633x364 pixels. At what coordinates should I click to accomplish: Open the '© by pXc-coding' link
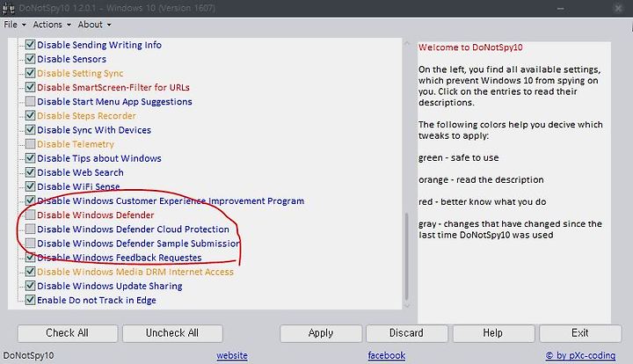(580, 355)
